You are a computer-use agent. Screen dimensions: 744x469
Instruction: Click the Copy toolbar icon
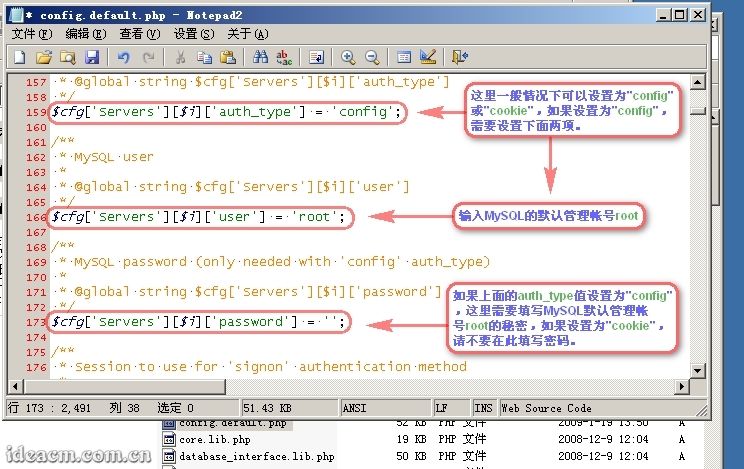click(x=204, y=57)
